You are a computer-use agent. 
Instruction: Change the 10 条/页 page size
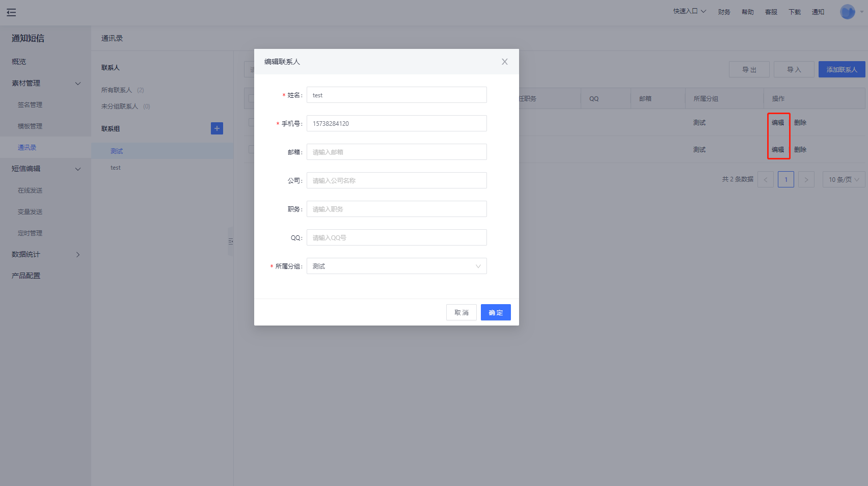843,180
